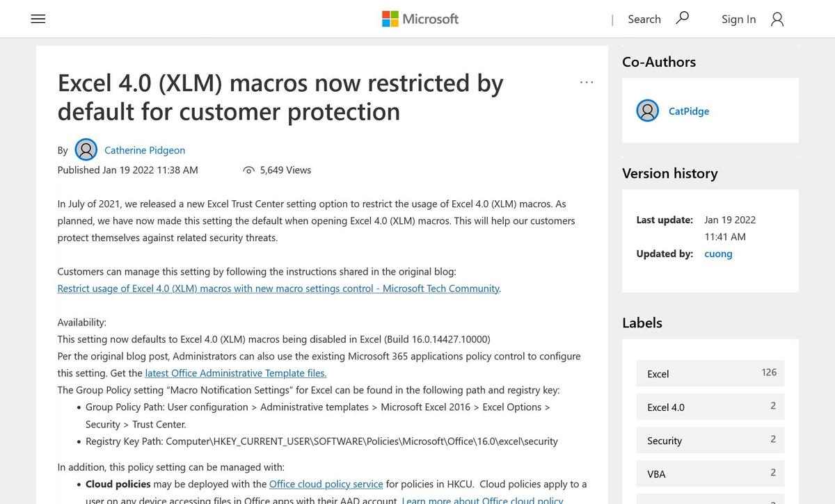
Task: Click Catherine Pidgeon's author avatar
Action: (86, 149)
